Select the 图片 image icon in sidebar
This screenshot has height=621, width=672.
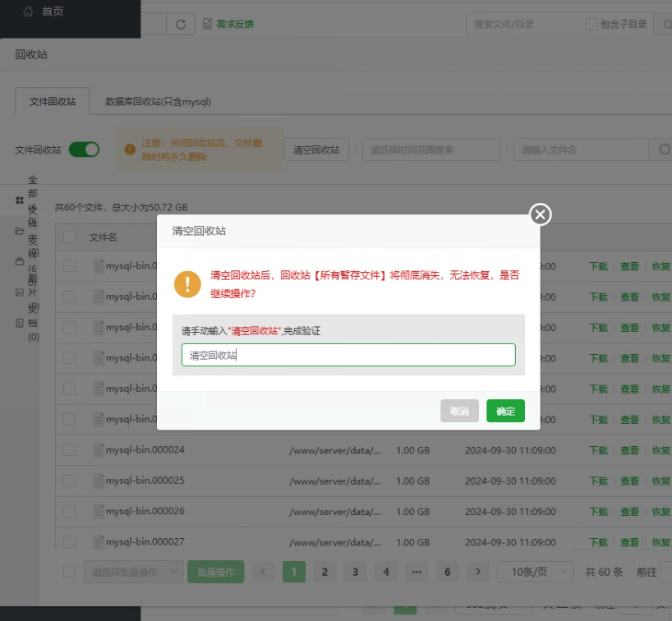click(19, 292)
